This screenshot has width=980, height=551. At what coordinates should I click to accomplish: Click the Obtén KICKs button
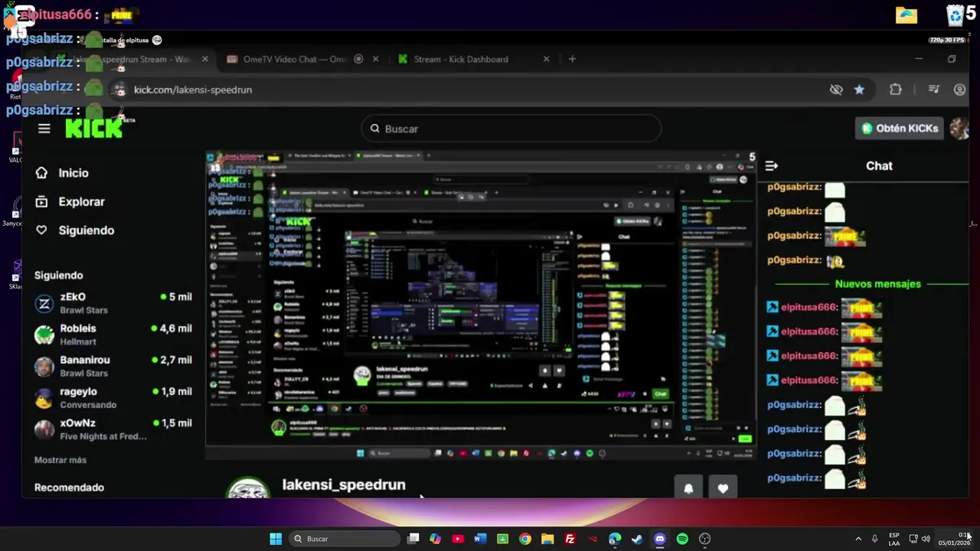(x=900, y=129)
